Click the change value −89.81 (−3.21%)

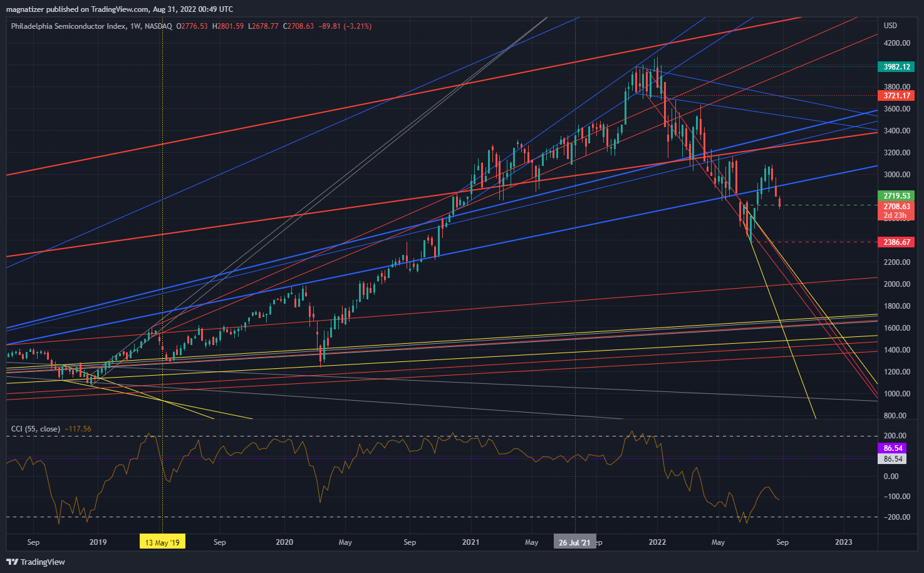[345, 26]
